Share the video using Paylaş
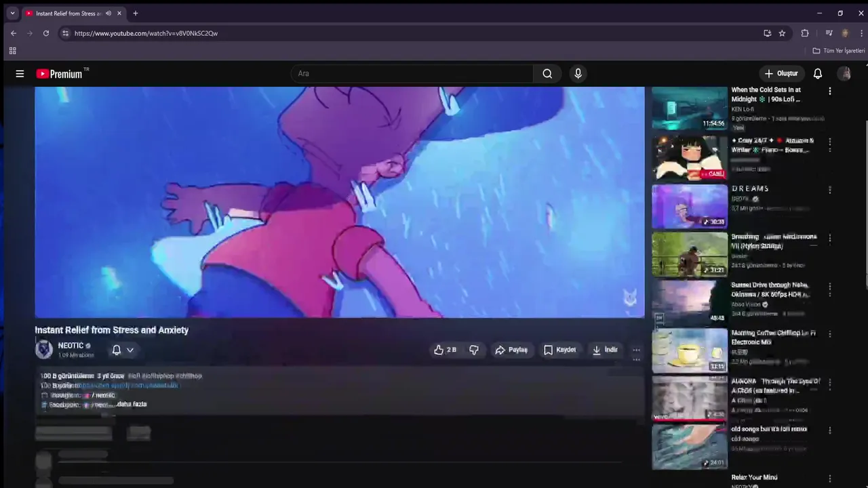This screenshot has width=868, height=488. click(511, 350)
